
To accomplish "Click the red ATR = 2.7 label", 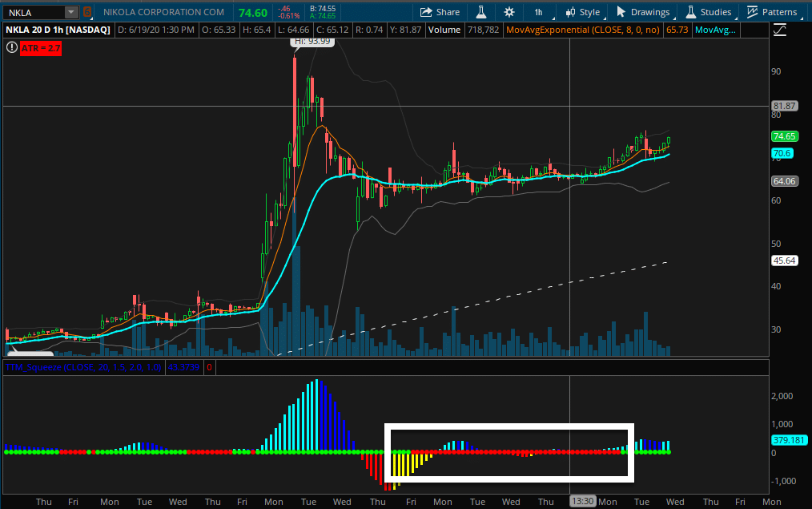I will tap(41, 48).
